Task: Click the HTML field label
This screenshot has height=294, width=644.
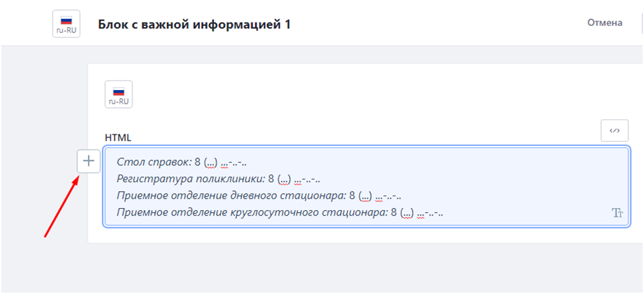Action: [x=118, y=137]
